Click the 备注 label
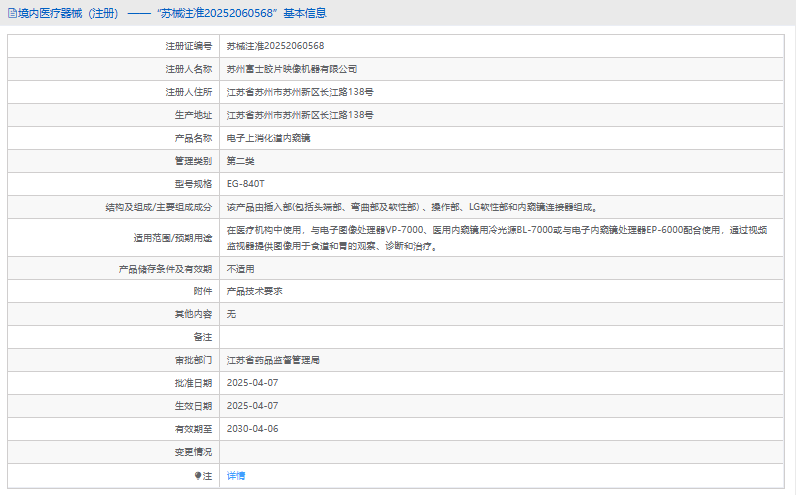Image resolution: width=796 pixels, height=495 pixels. [x=203, y=337]
